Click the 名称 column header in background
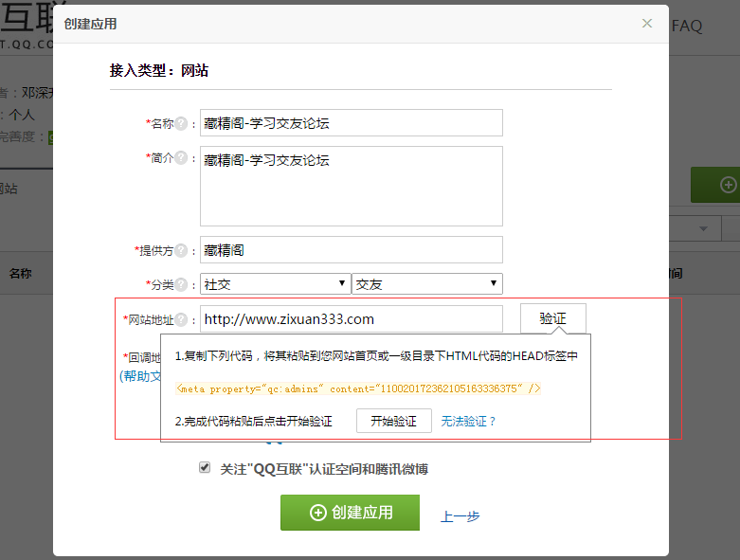The height and width of the screenshot is (560, 740). coord(20,273)
